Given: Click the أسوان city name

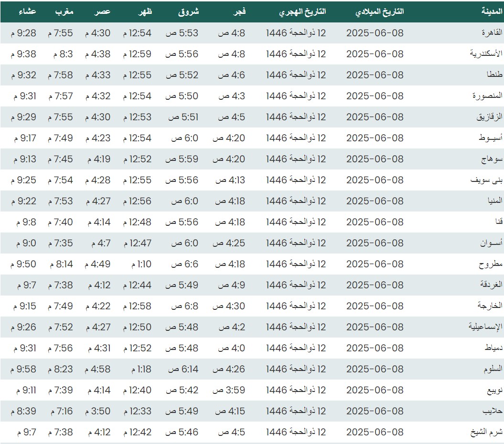Looking at the screenshot, I should [492, 243].
